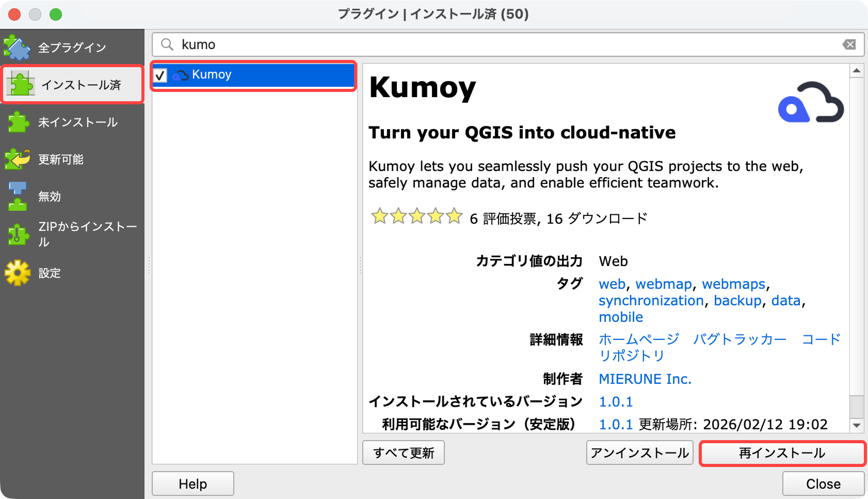The height and width of the screenshot is (499, 868).
Task: Select the 全プラグイン (All plugins) sidebar icon
Action: (x=17, y=46)
